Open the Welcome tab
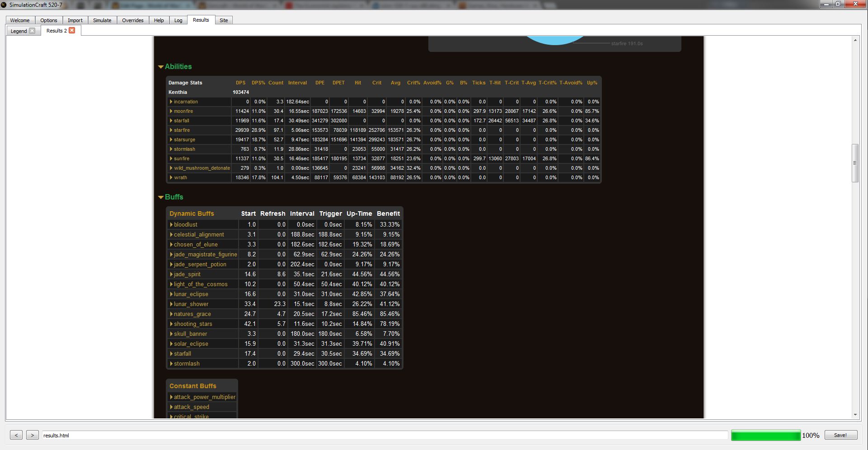Image resolution: width=868 pixels, height=450 pixels. [x=20, y=20]
